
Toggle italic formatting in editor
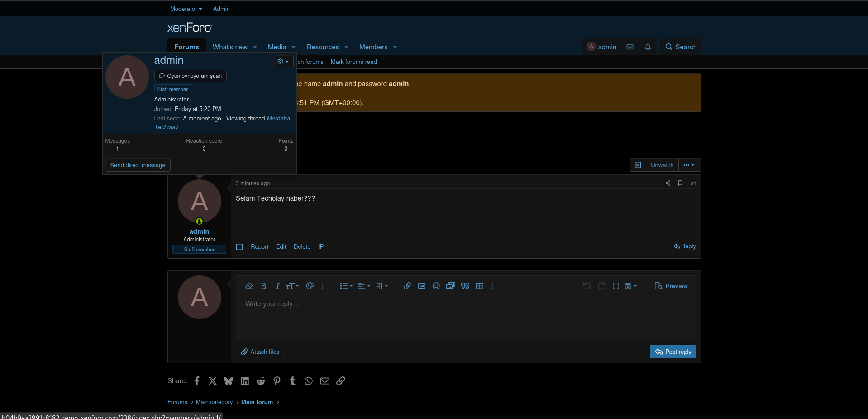pos(277,286)
